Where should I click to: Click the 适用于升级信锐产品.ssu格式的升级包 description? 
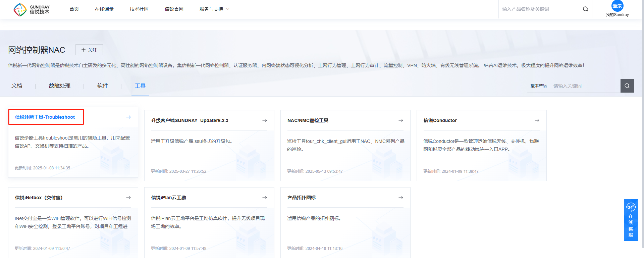coord(192,141)
